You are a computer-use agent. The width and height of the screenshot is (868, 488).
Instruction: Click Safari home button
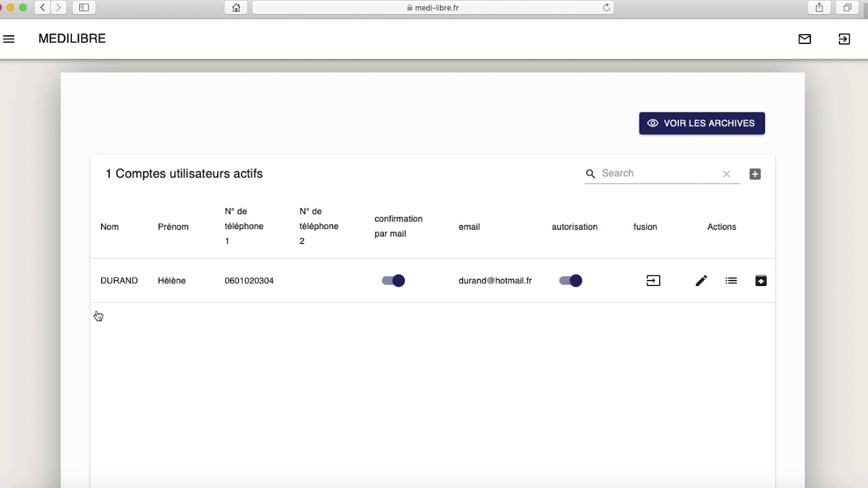[x=236, y=7]
